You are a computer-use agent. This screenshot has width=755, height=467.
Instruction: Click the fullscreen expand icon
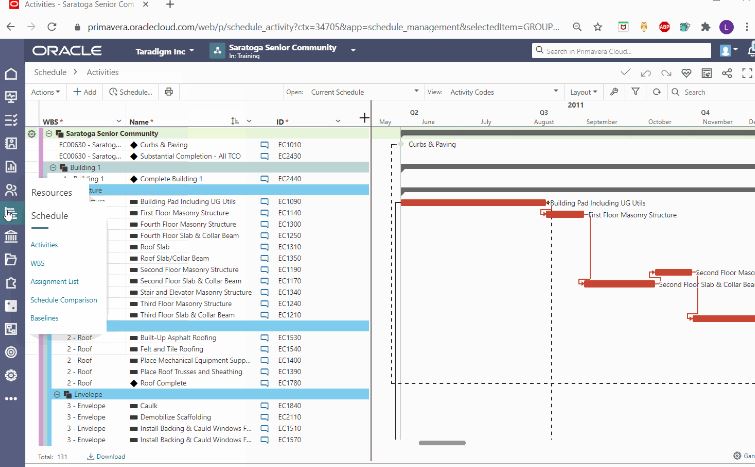[747, 73]
